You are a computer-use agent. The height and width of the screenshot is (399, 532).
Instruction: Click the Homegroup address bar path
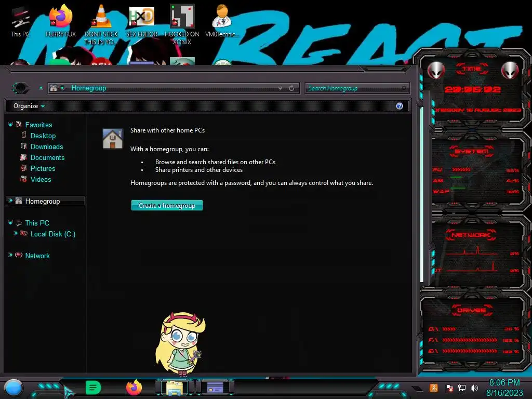pos(88,88)
